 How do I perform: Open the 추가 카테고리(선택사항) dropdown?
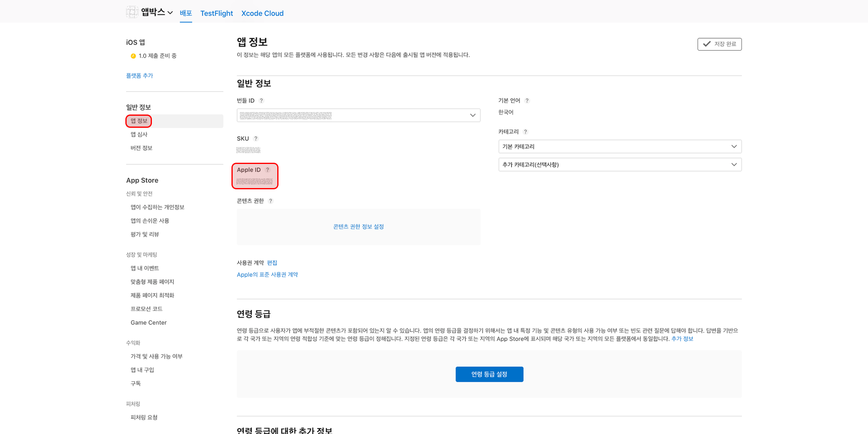620,165
